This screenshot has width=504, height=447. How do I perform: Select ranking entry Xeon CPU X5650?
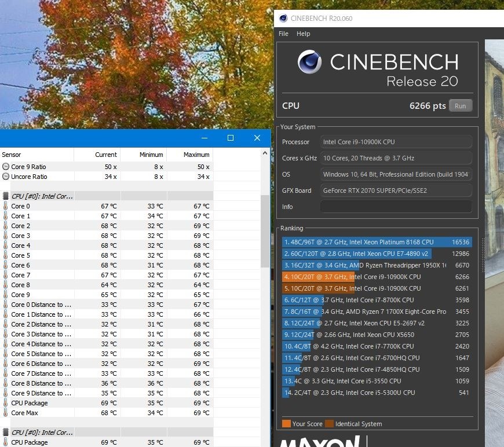[x=377, y=335]
